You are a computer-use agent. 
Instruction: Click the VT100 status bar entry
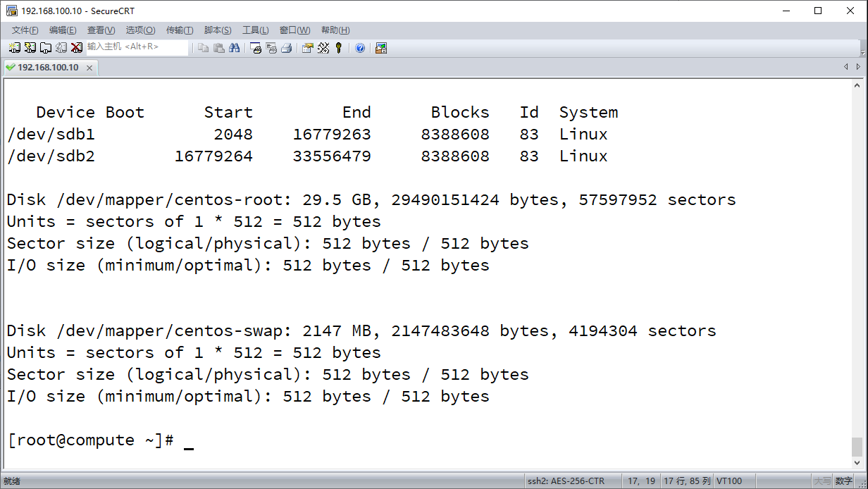(729, 481)
